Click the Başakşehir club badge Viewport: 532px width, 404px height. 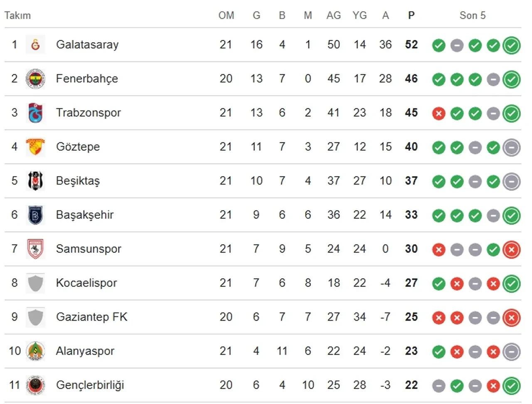36,215
